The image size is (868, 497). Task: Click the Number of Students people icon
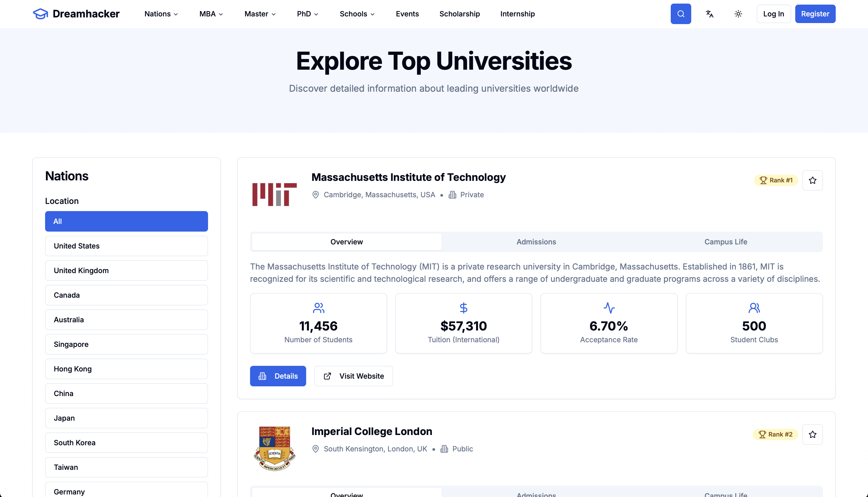(318, 308)
